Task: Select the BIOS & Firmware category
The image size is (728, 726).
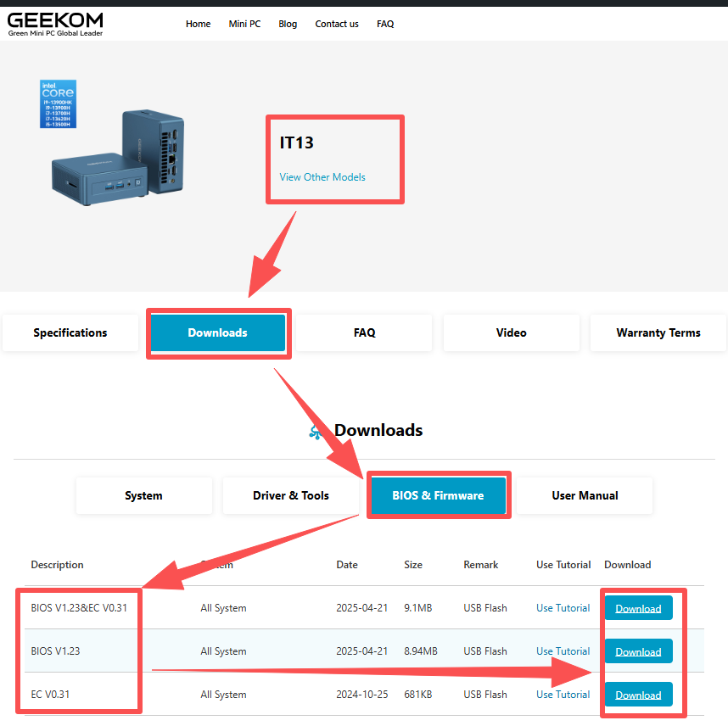Action: (438, 495)
